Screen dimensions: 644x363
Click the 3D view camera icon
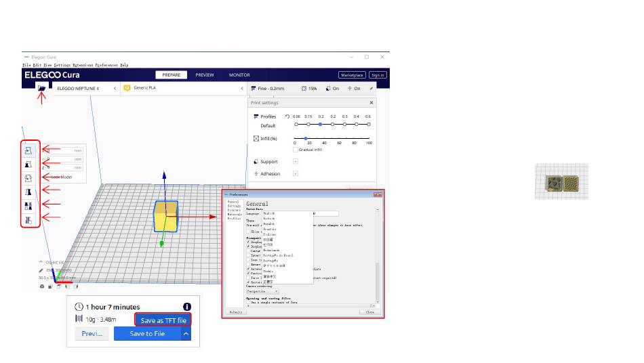(42, 286)
